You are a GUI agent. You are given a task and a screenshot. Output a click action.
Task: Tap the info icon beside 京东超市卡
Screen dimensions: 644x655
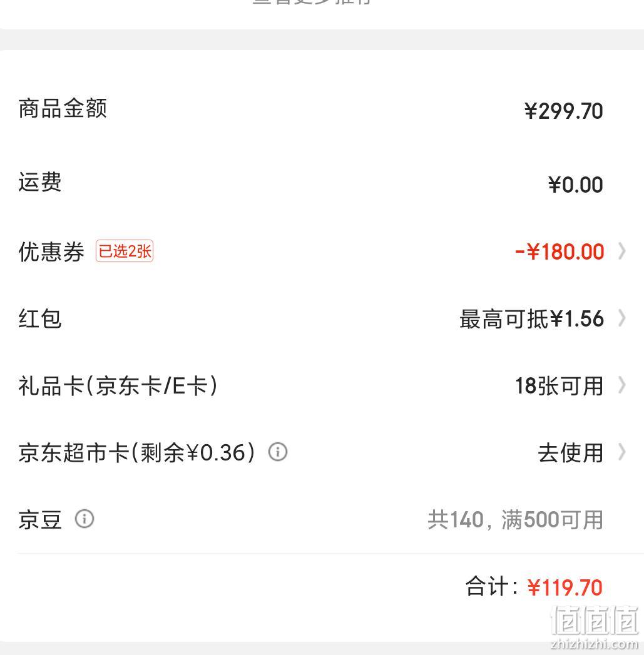(277, 452)
